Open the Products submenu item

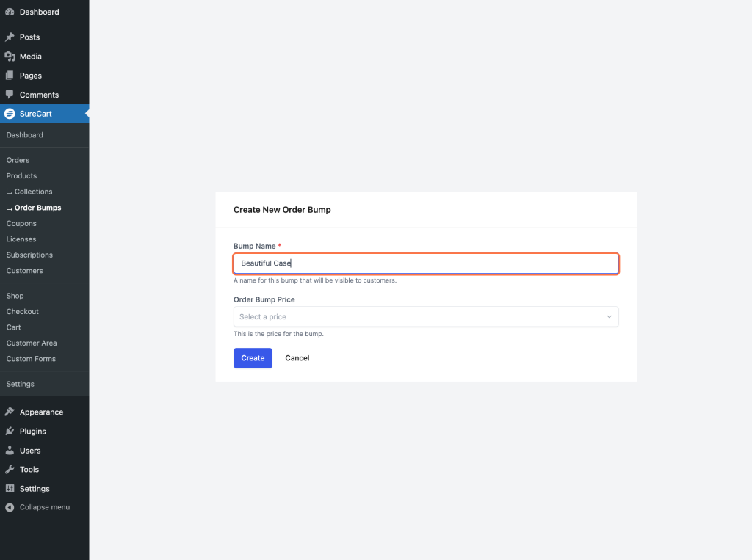21,176
